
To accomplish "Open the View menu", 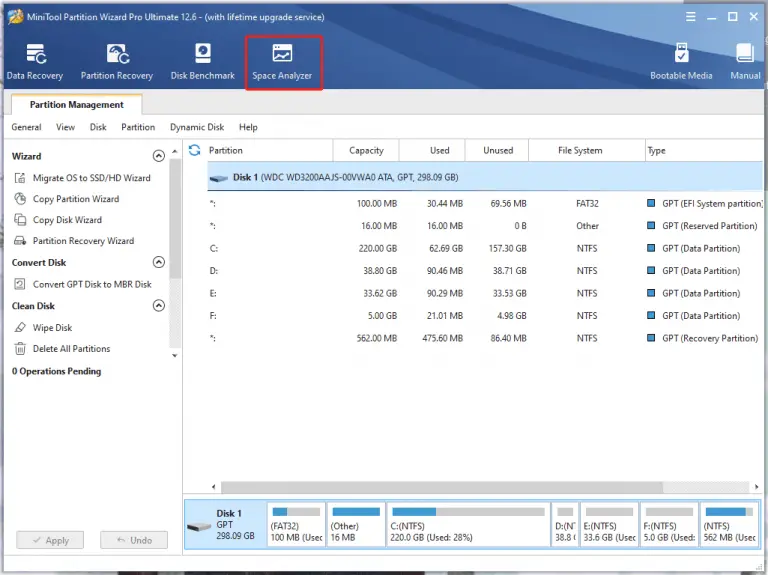I will coord(65,127).
